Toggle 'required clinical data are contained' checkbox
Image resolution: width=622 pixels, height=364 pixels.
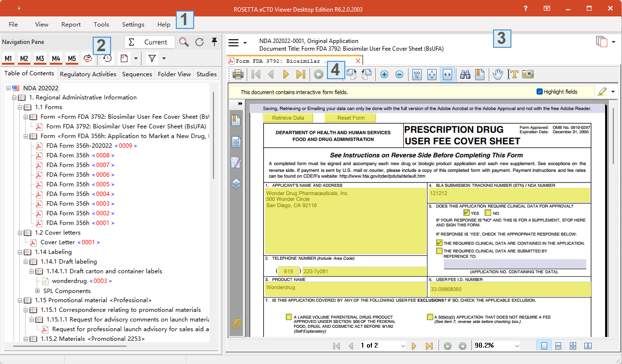click(439, 243)
